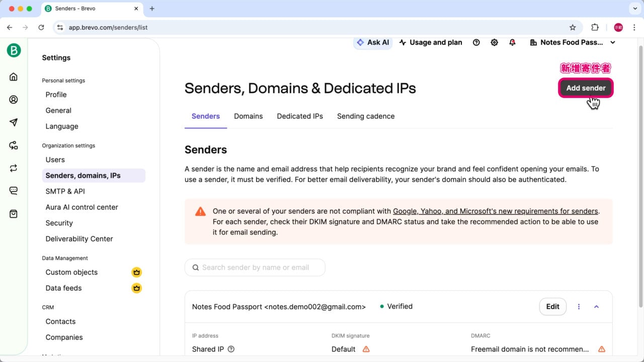
Task: Open the Home icon in left sidebar
Action: point(14,77)
